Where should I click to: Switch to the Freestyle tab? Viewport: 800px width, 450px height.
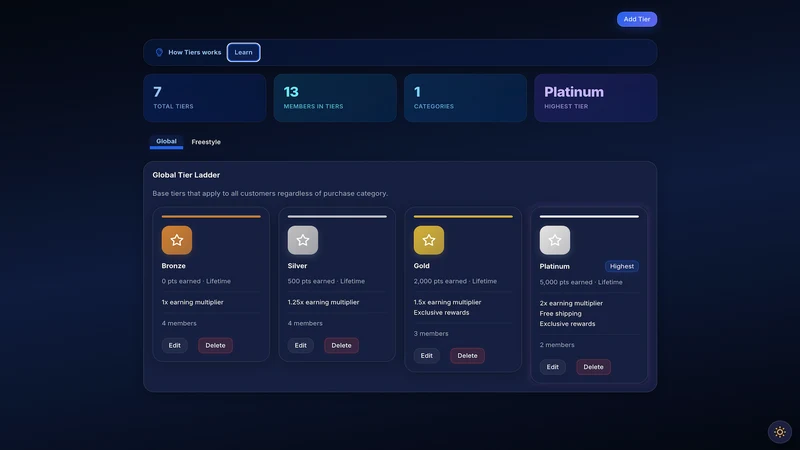206,142
